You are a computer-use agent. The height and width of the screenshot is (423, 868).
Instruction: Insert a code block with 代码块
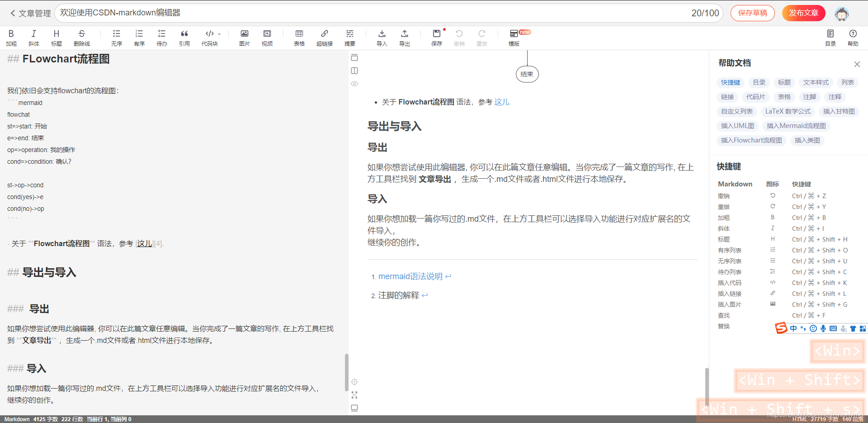[209, 38]
